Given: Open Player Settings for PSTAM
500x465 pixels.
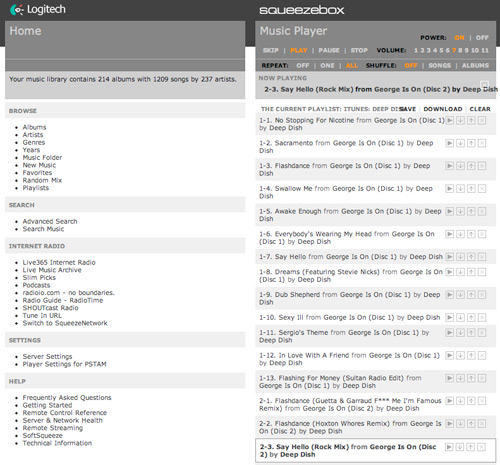Looking at the screenshot, I should 64,364.
